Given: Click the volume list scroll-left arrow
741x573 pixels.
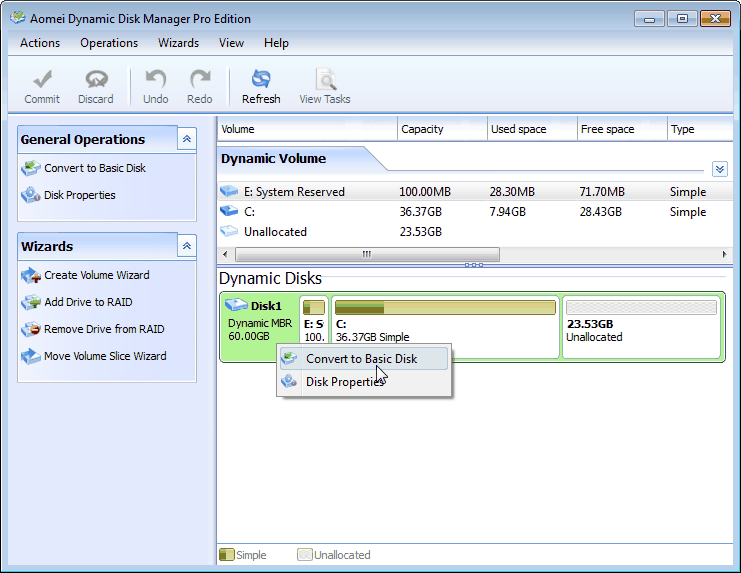Looking at the screenshot, I should [225, 254].
